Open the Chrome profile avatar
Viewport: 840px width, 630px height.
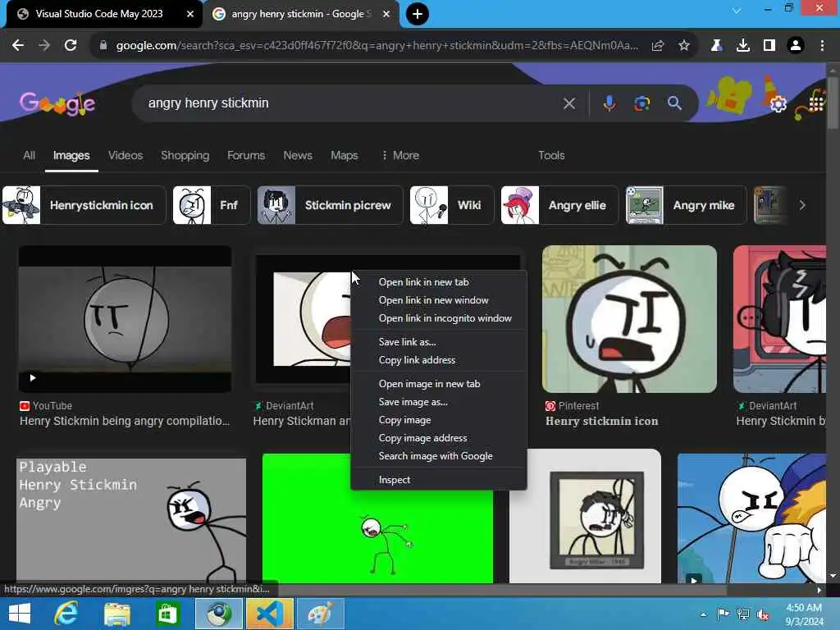pyautogui.click(x=796, y=46)
